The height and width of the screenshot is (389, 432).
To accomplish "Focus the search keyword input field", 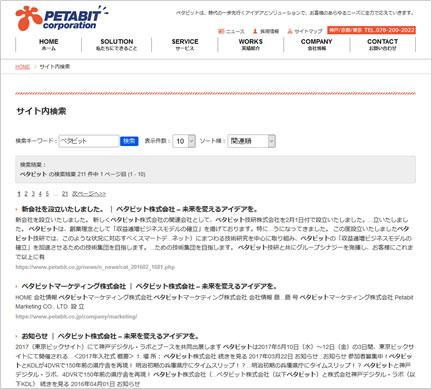I will (89, 141).
